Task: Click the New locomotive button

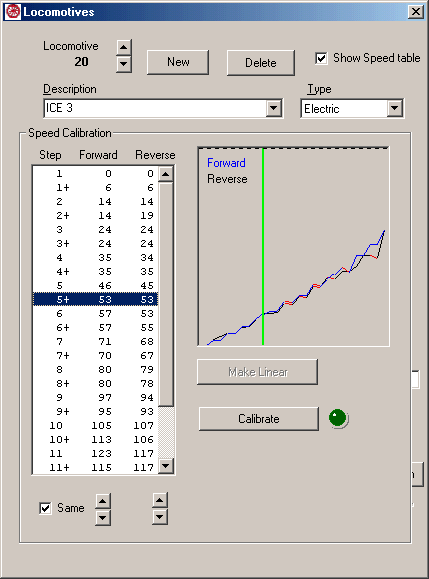Action: coord(178,62)
